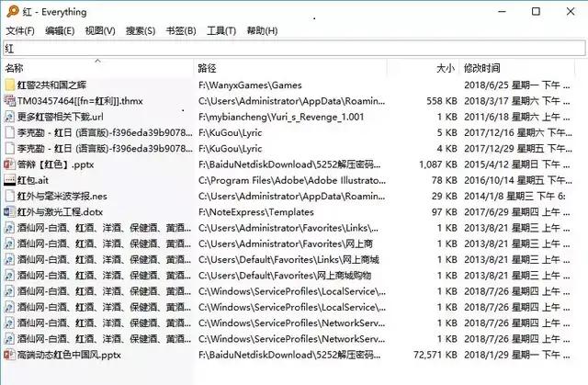
Task: Click path C:\Users\Default\Favorites\Links\网上商城
Action: [x=288, y=259]
